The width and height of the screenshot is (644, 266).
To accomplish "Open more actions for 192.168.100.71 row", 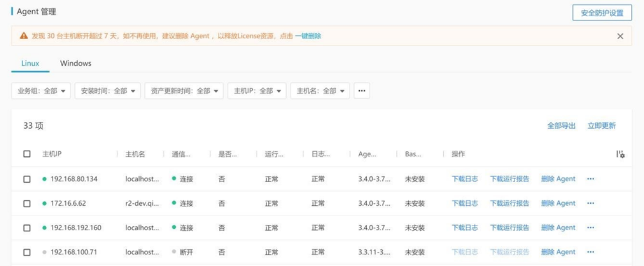I will pyautogui.click(x=590, y=252).
